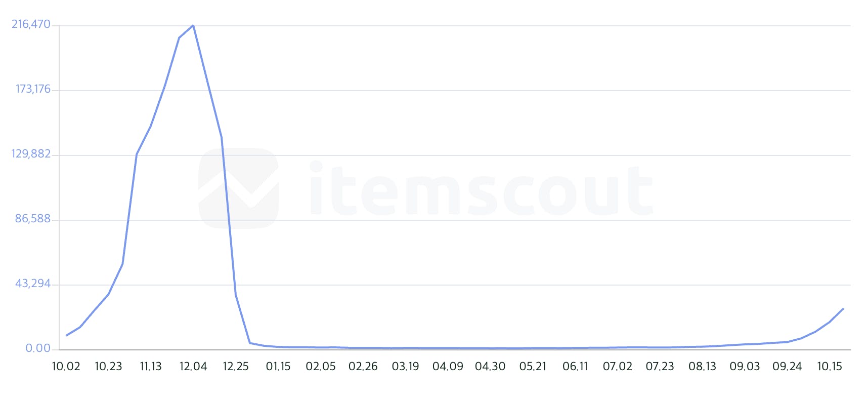Click the 03.19 x-axis date
Image resolution: width=868 pixels, height=398 pixels.
pyautogui.click(x=405, y=367)
